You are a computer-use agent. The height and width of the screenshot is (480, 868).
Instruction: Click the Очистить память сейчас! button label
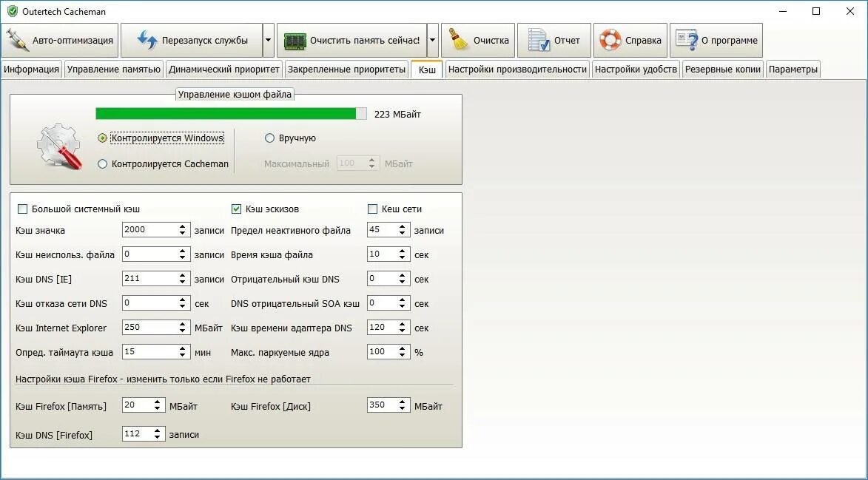(x=365, y=41)
